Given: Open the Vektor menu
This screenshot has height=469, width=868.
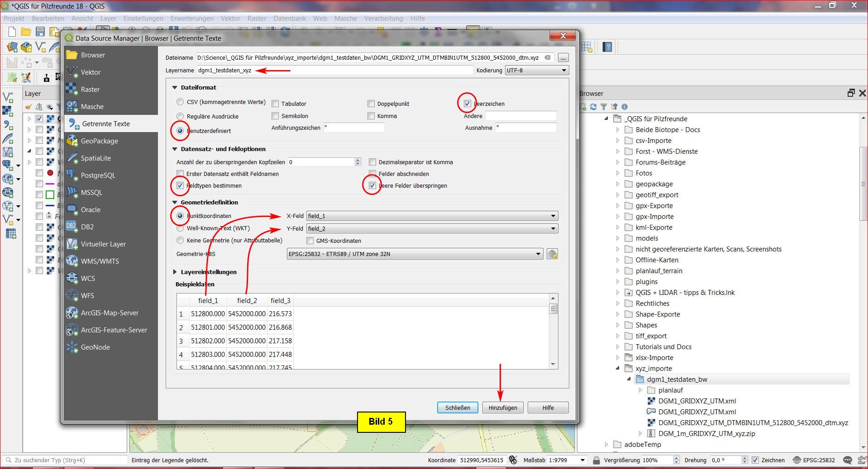Looking at the screenshot, I should [230, 19].
